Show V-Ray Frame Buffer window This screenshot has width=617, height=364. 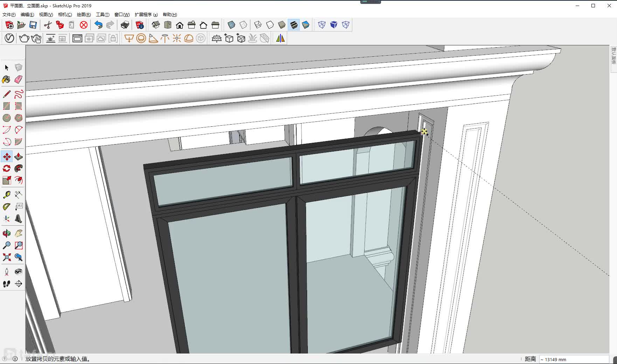tap(77, 38)
